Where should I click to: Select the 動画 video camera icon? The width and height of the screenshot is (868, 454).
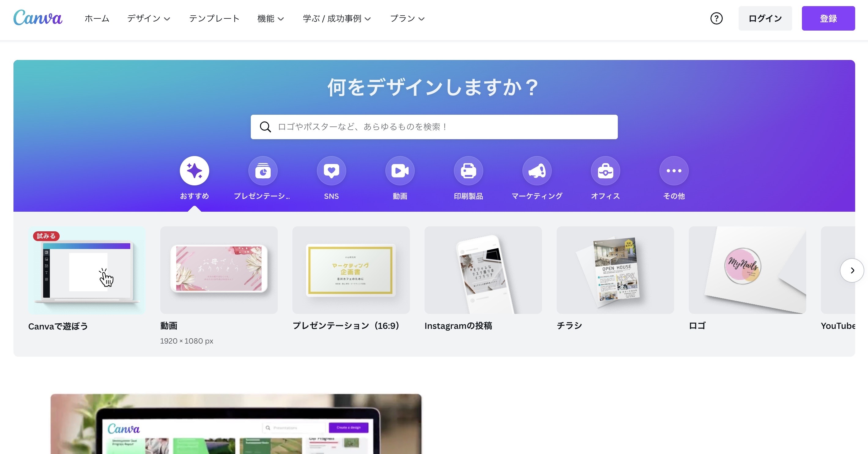(400, 170)
